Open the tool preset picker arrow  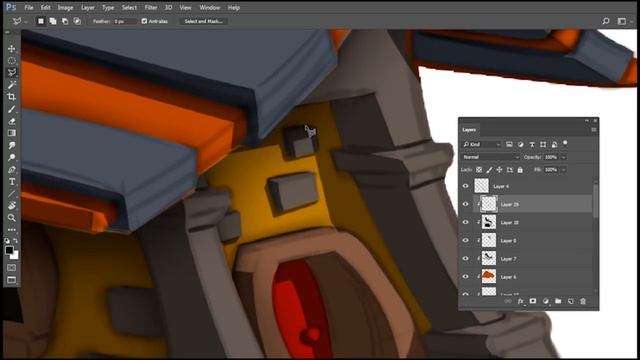pos(25,22)
